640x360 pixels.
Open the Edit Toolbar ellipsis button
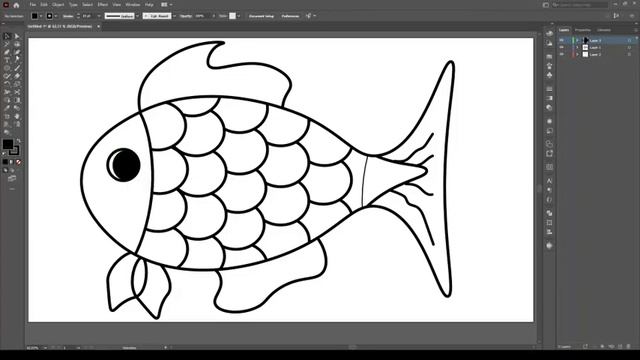[x=12, y=189]
